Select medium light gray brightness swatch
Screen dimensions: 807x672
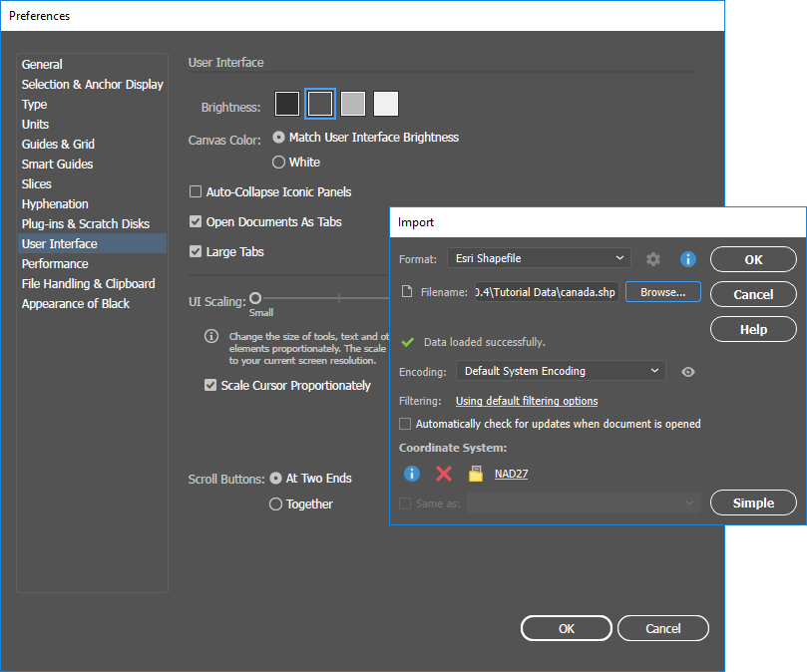click(353, 104)
